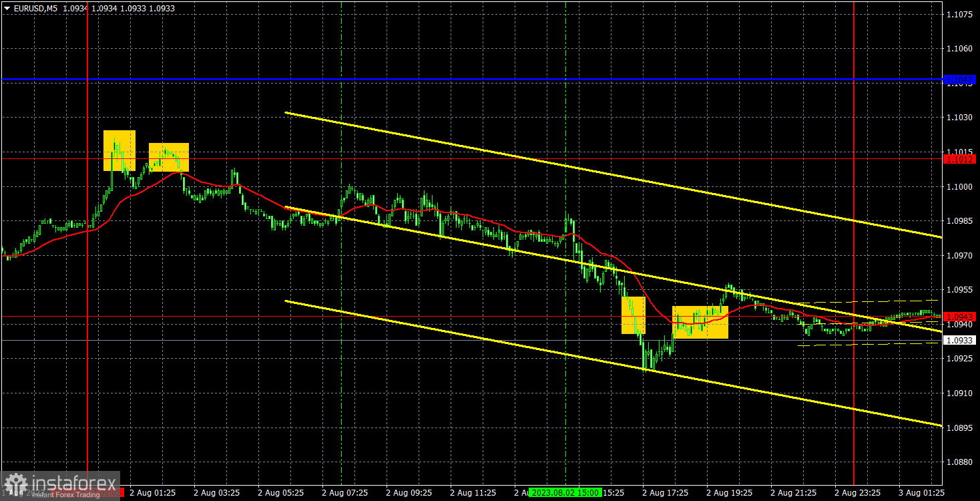Click the green 2023.08.02 15:00 date marker
980x501 pixels.
[x=564, y=492]
